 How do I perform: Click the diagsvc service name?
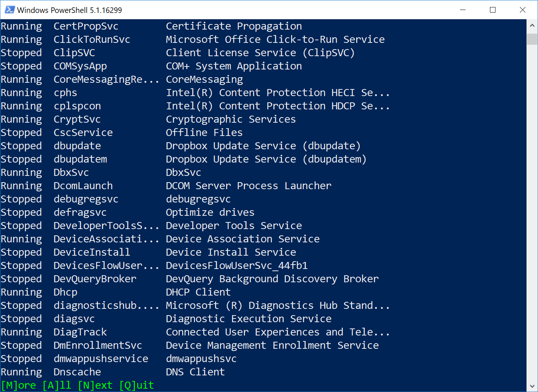pyautogui.click(x=74, y=319)
